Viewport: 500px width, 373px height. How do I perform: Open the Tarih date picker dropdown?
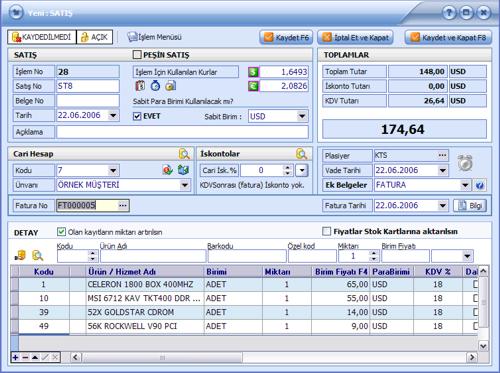(x=113, y=115)
